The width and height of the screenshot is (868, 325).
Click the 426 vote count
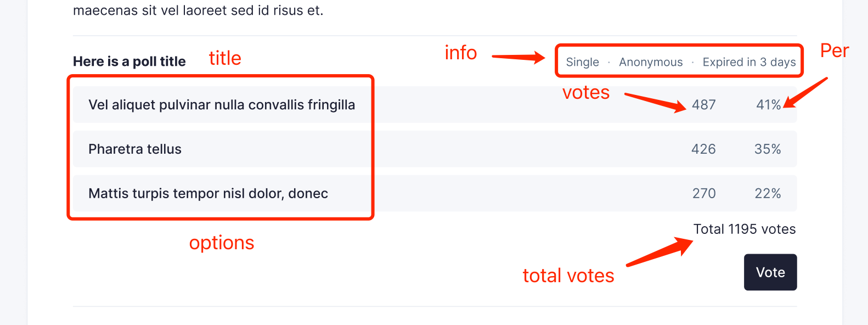(703, 149)
